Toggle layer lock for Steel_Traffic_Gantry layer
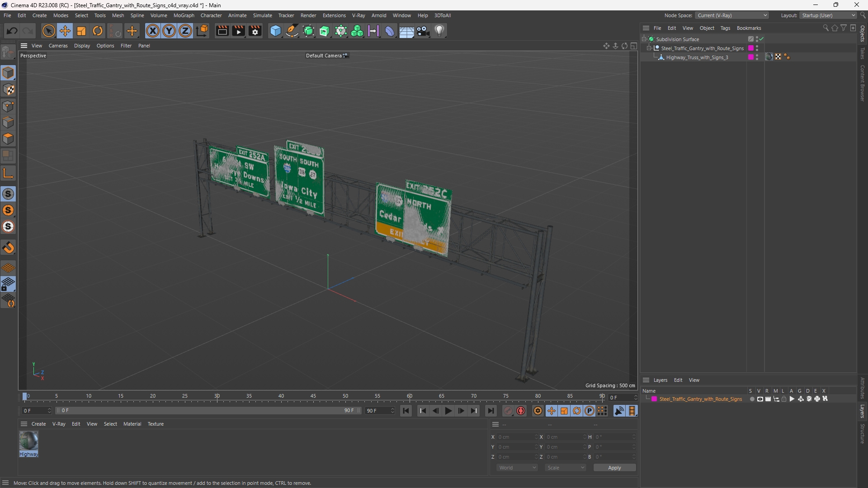Screen dimensions: 868x488 [784, 399]
